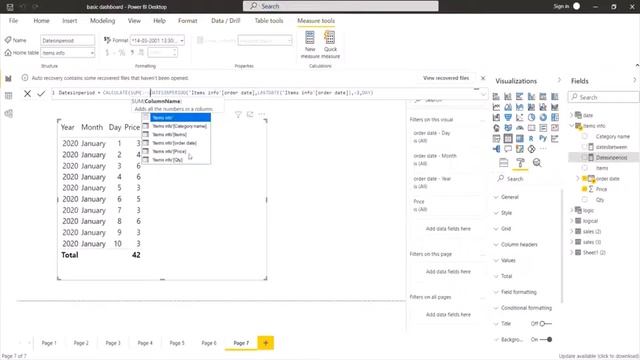Switch to Model view in left sidebar
640x360 pixels.
(x=9, y=113)
